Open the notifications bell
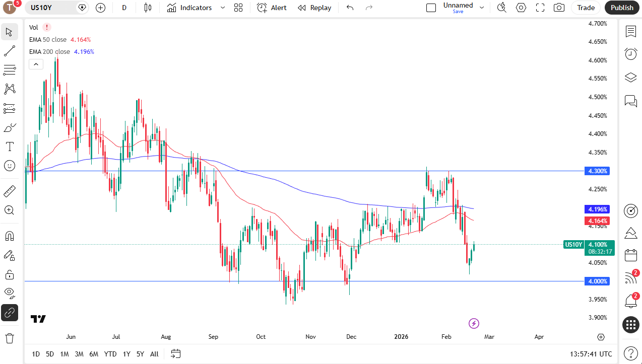This screenshot has height=364, width=642. coord(631,301)
